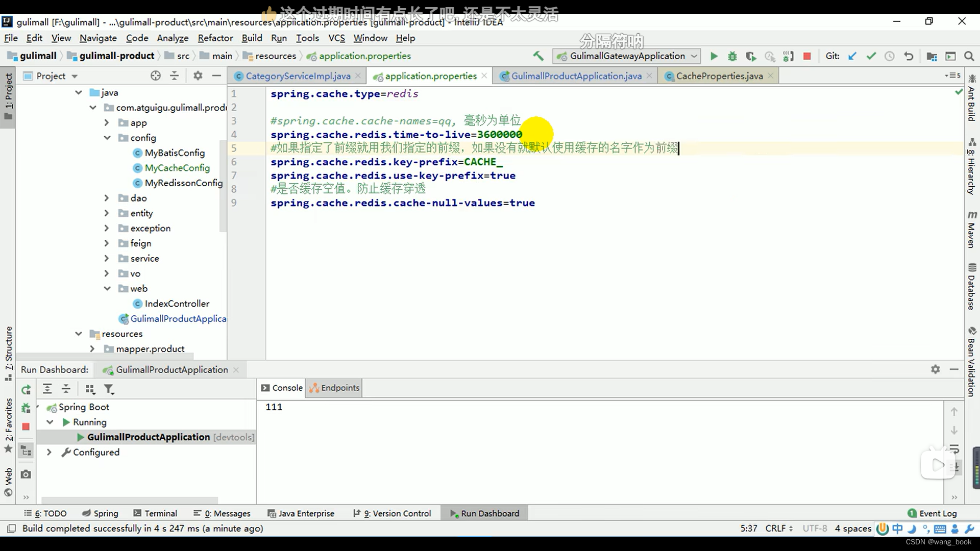This screenshot has width=980, height=551.
Task: Click the Event Log status bar button
Action: 938,513
